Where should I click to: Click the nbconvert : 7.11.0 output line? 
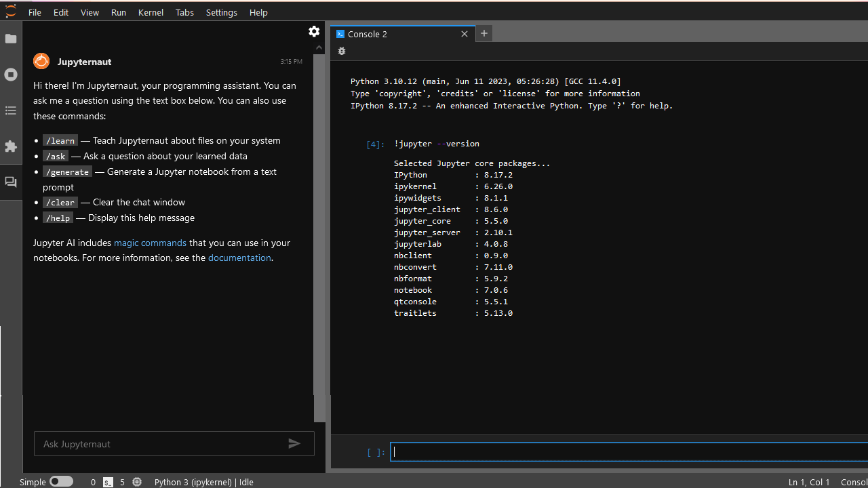pyautogui.click(x=453, y=267)
